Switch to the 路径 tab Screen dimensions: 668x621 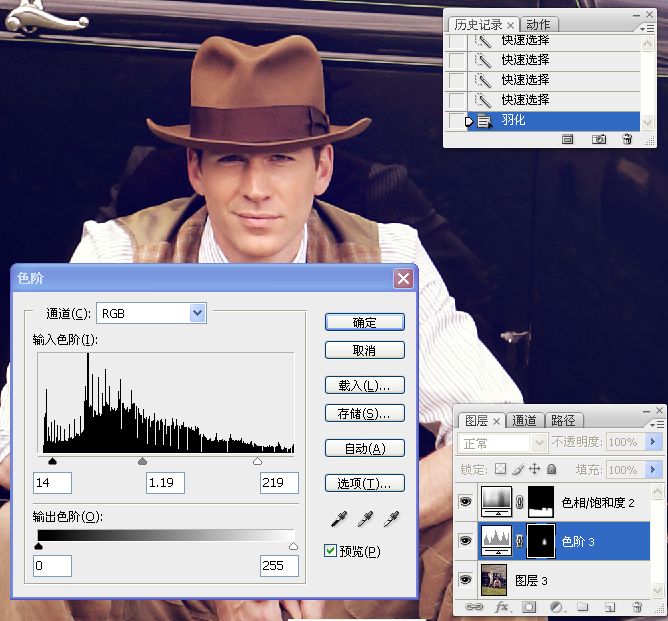click(x=563, y=420)
